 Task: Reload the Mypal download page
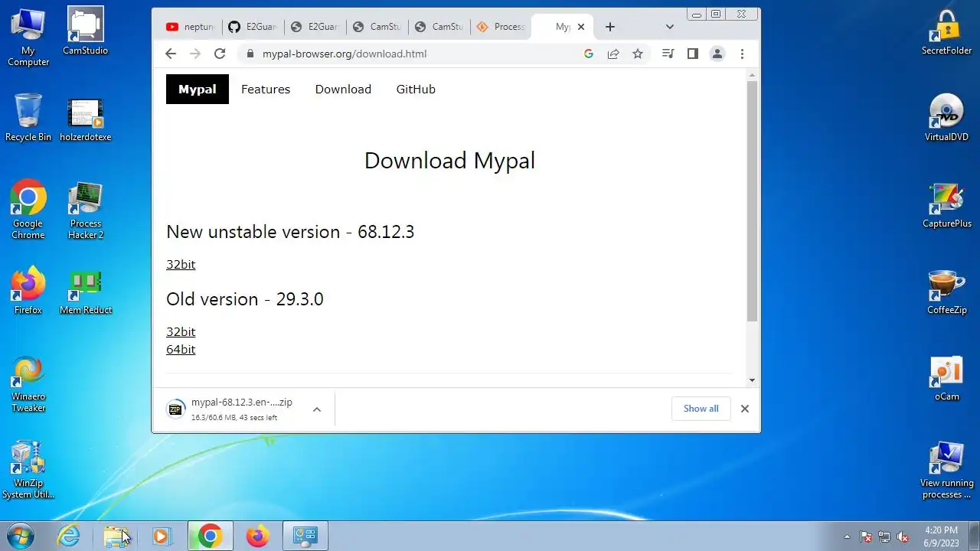click(x=220, y=54)
